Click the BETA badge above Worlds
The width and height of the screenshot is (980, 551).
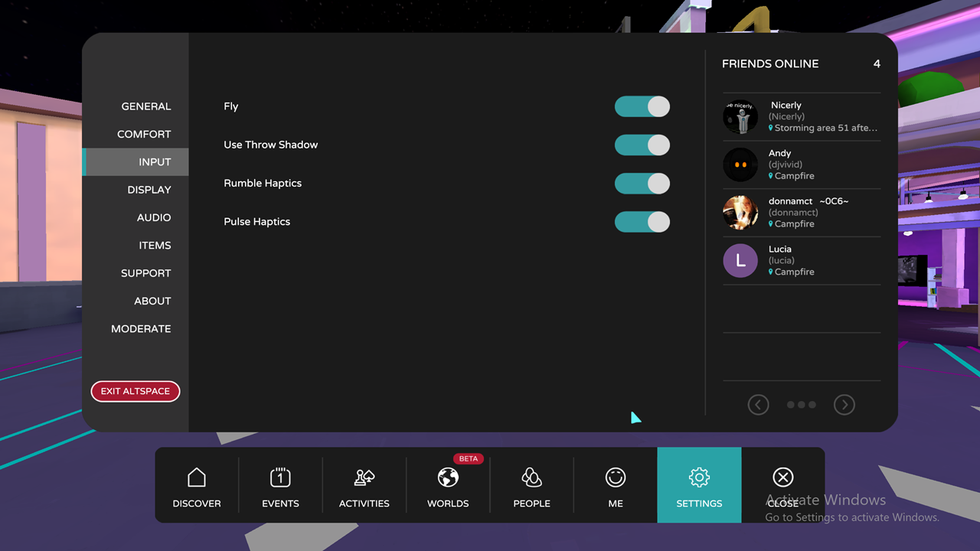click(469, 458)
